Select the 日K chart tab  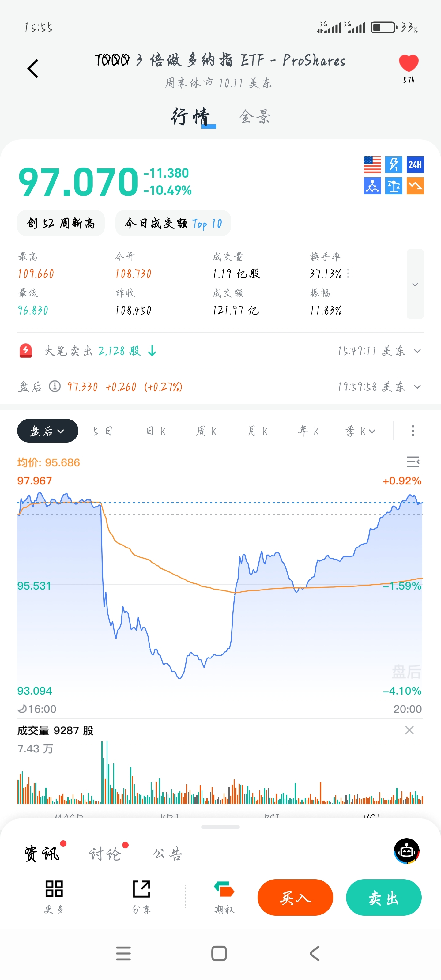click(156, 431)
